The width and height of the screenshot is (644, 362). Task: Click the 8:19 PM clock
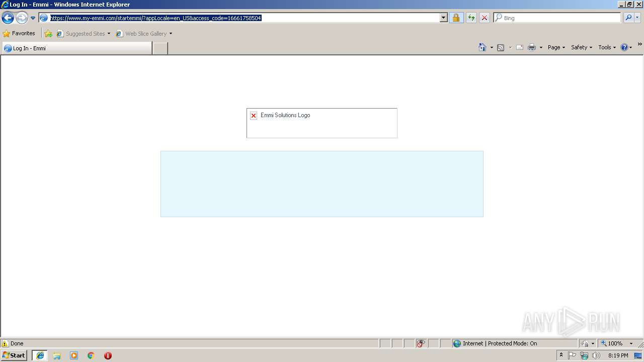[618, 355]
